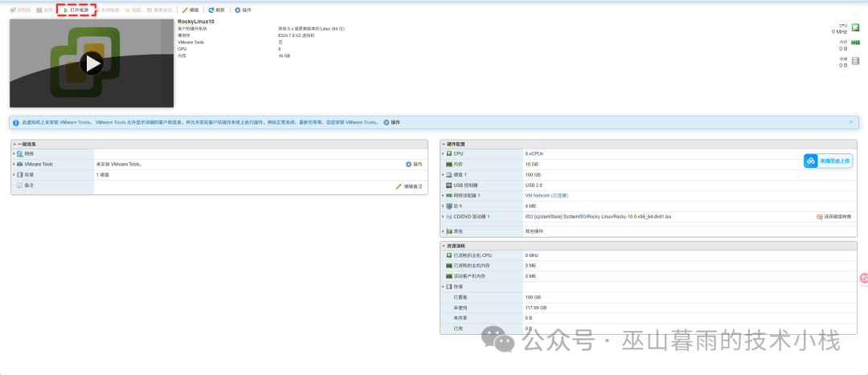868x375 pixels.
Task: Click the blue info icon in the VMware Tools banner
Action: [16, 122]
